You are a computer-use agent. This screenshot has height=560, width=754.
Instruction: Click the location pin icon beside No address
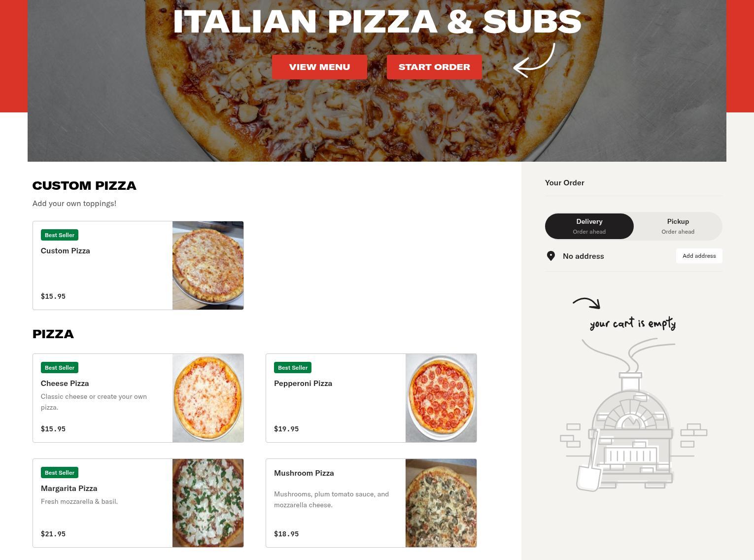(x=551, y=256)
